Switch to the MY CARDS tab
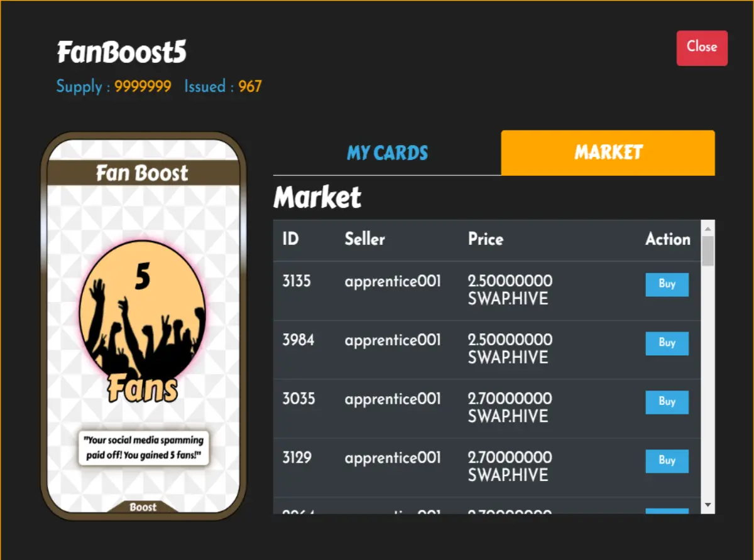This screenshot has height=560, width=754. point(387,153)
